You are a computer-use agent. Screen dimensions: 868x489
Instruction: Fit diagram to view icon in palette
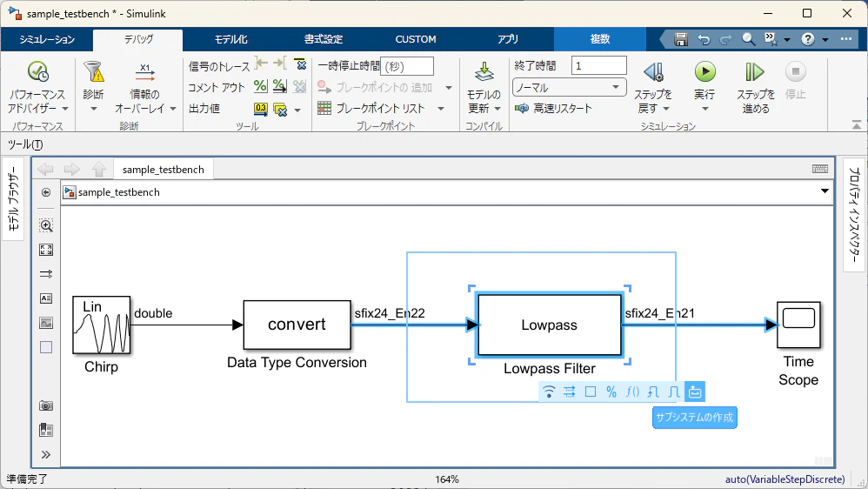[46, 250]
